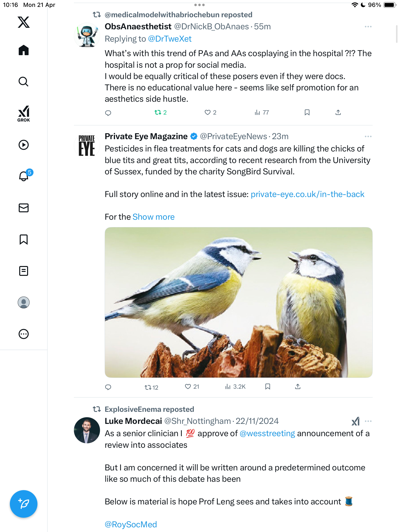Go to Home feed icon
This screenshot has height=532, width=399.
click(24, 50)
